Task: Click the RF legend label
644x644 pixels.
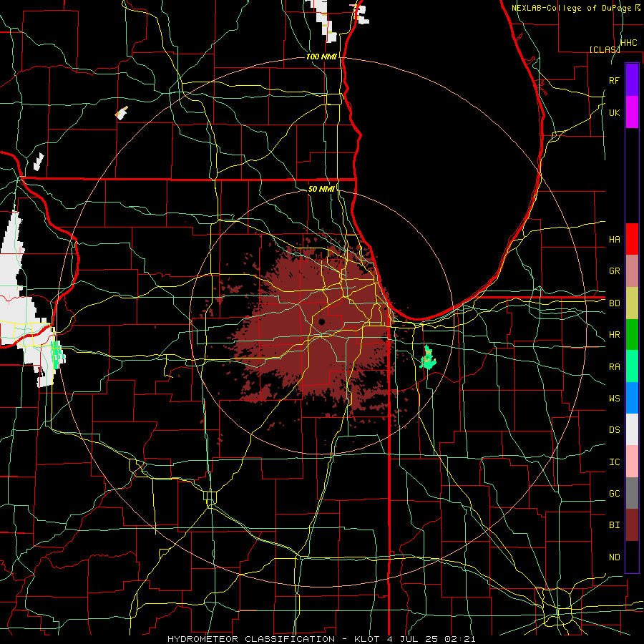Action: (614, 80)
